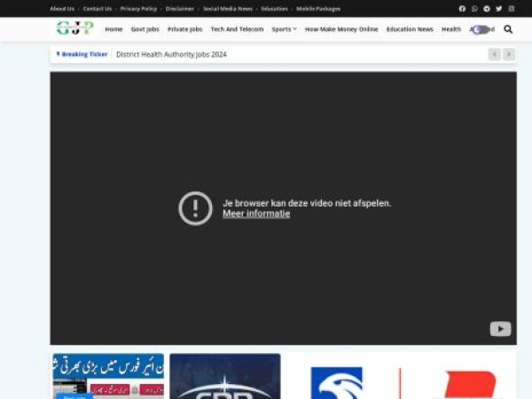Open Tech And Telecom menu item
This screenshot has height=399, width=532.
coord(237,29)
